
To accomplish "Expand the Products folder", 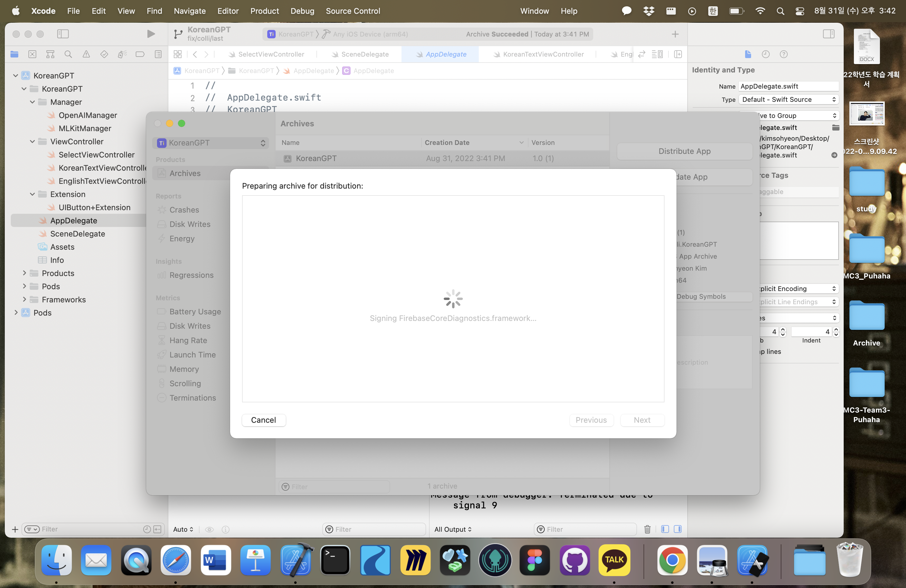I will pos(24,273).
